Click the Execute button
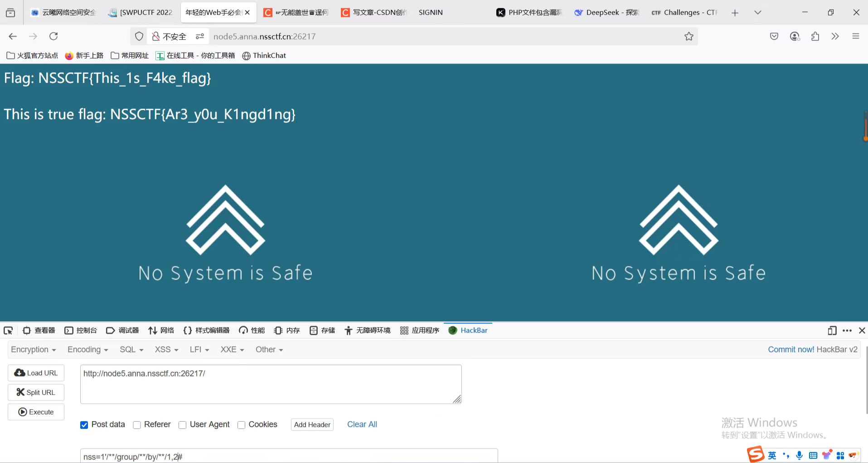The height and width of the screenshot is (463, 868). pos(36,412)
